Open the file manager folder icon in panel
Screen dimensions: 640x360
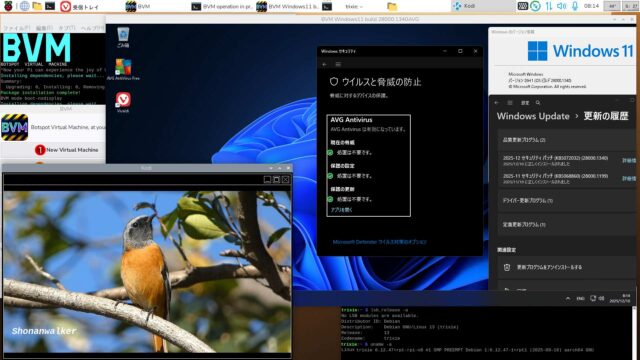pyautogui.click(x=37, y=6)
